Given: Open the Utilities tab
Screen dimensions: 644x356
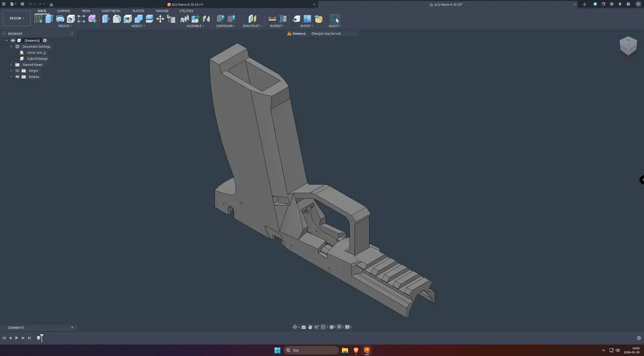Looking at the screenshot, I should pos(186,11).
